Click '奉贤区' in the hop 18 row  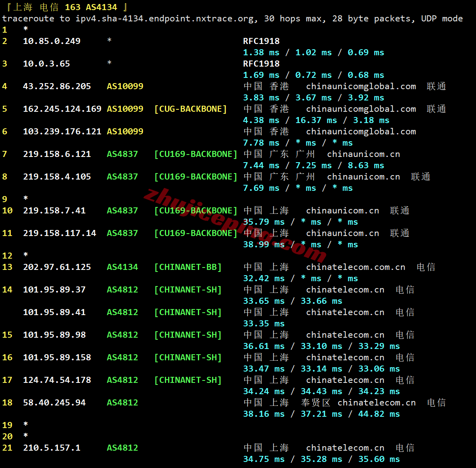click(316, 402)
